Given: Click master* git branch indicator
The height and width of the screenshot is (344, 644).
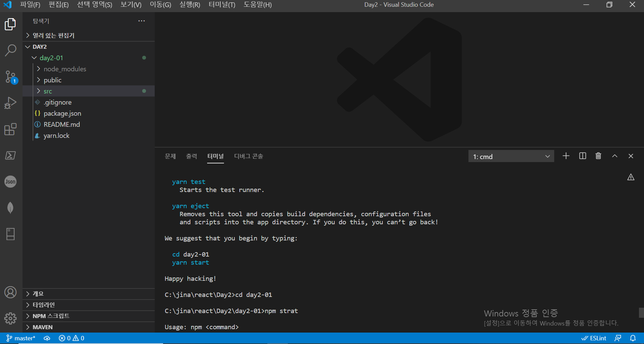Looking at the screenshot, I should (21, 338).
